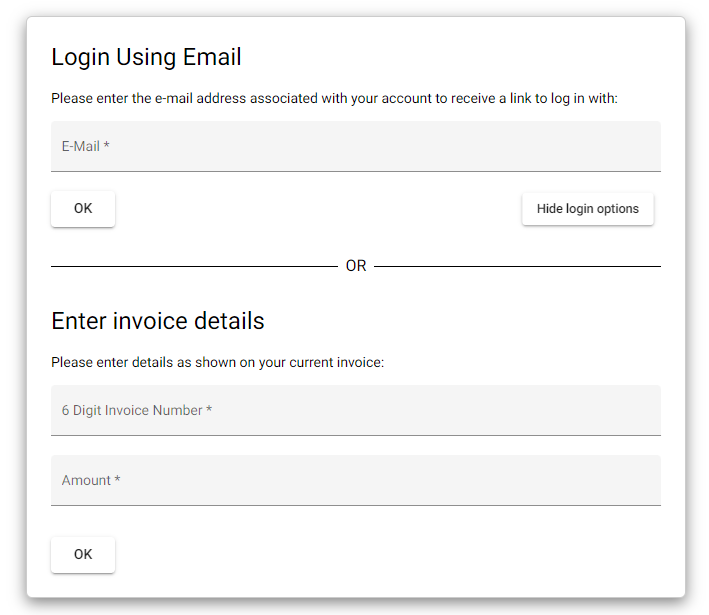This screenshot has height=615, width=709.
Task: Select the E-Mail placeholder label
Action: coord(80,146)
